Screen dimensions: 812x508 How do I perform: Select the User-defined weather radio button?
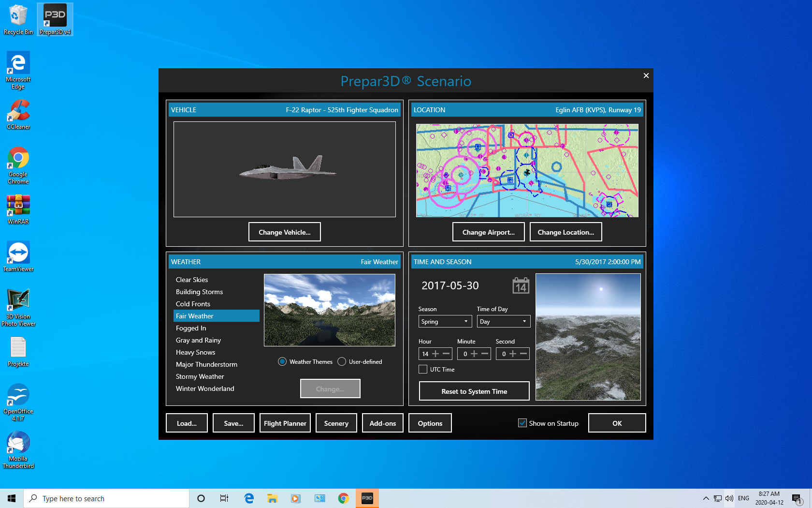click(342, 361)
